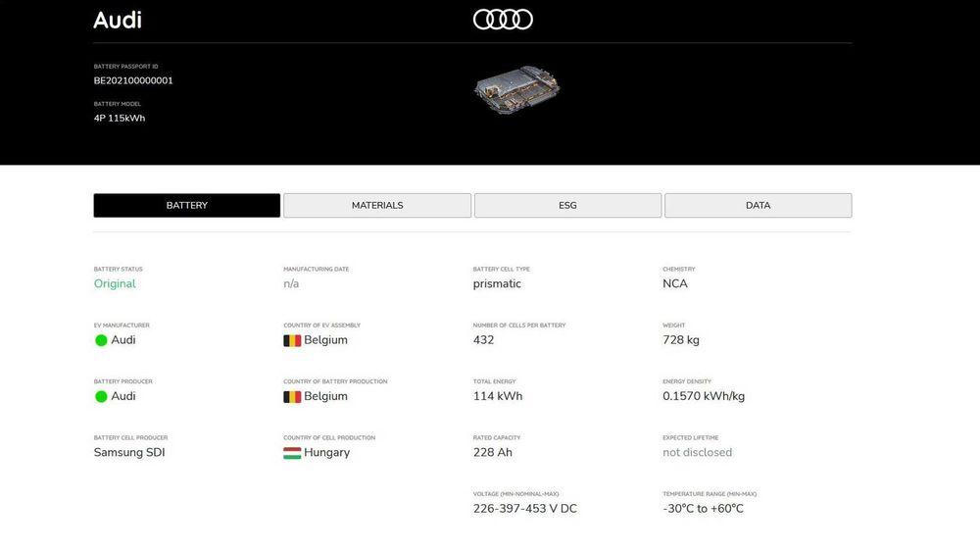Viewport: 980px width, 552px height.
Task: Click the green dot beside battery producer Audi
Action: click(x=101, y=397)
